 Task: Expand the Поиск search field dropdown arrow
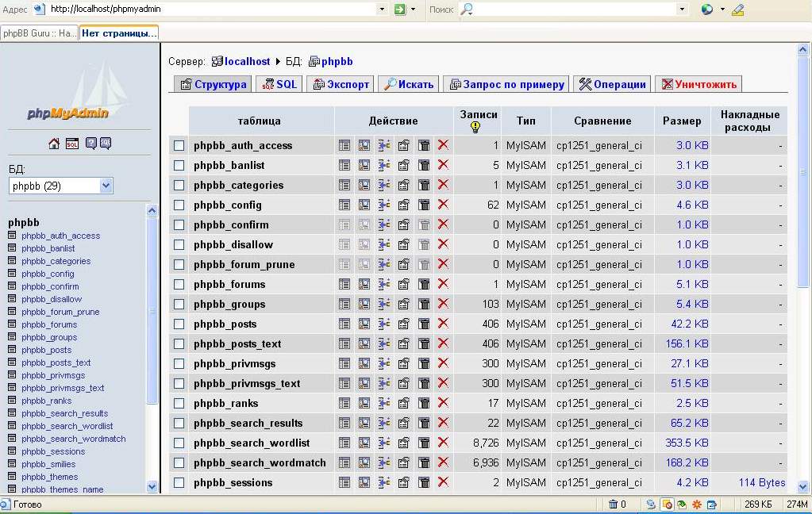pos(682,10)
